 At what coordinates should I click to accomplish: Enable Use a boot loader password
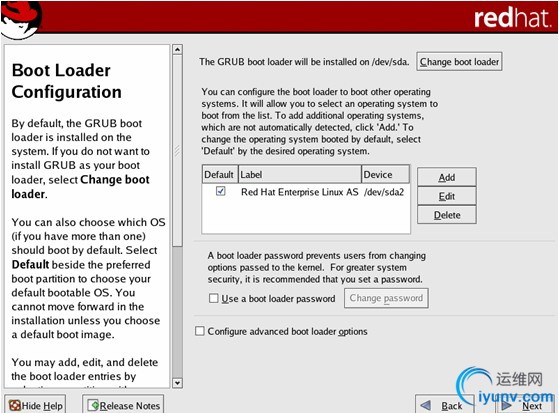pyautogui.click(x=214, y=298)
